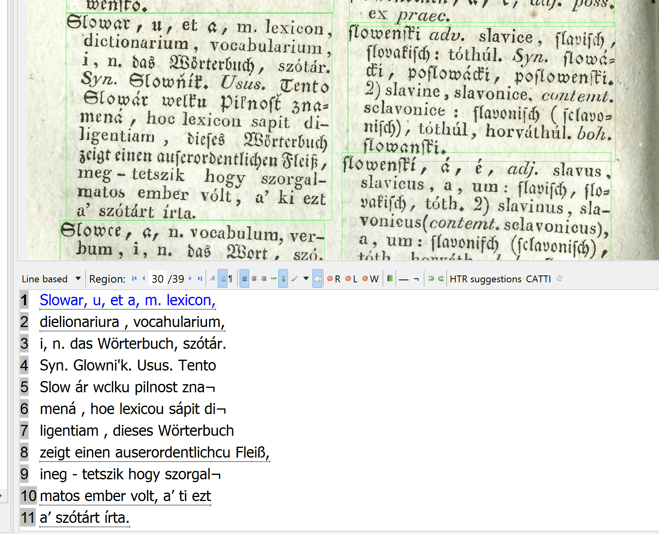Toggle left text alignment
The image size is (659, 534).
coord(244,279)
